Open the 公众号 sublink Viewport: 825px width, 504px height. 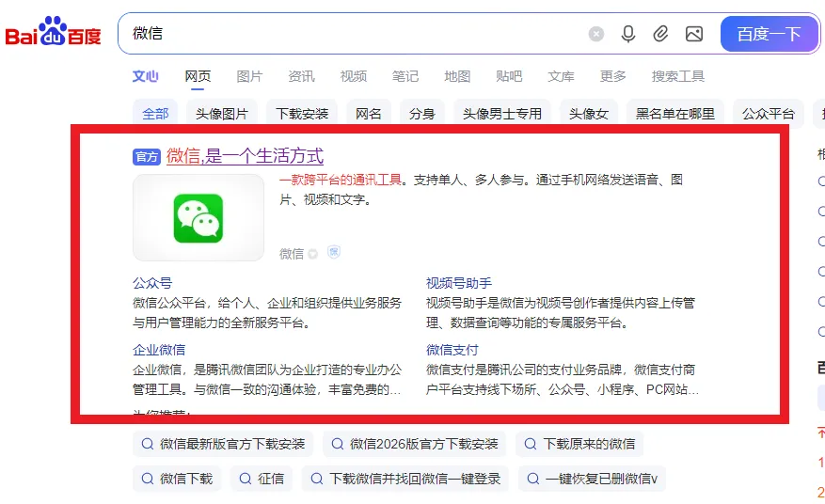tap(152, 283)
